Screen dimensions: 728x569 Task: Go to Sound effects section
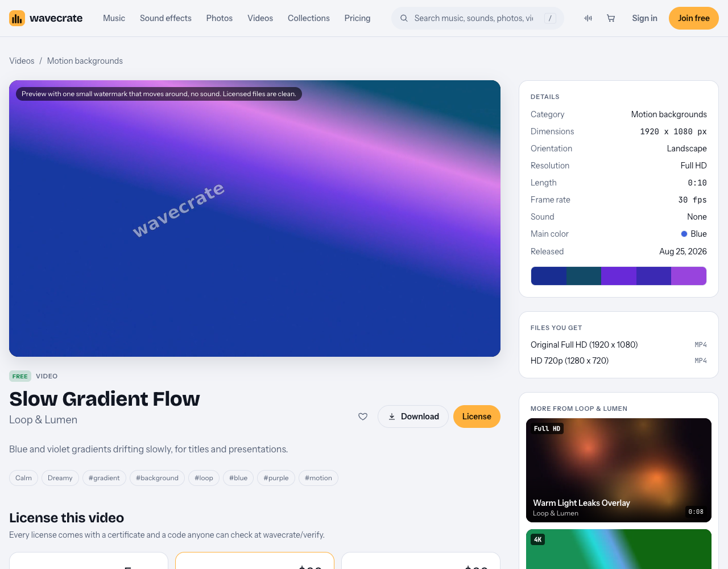(166, 18)
